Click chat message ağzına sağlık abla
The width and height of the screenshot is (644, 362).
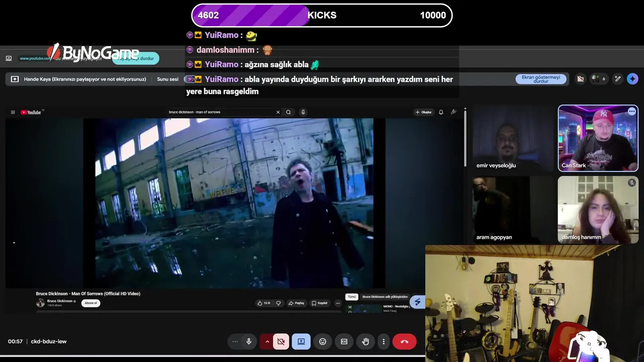(x=276, y=64)
